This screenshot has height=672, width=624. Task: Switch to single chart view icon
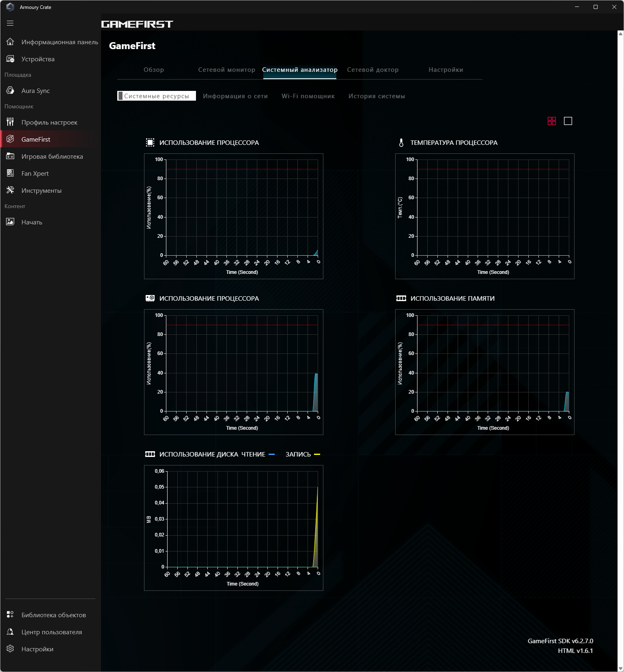568,121
